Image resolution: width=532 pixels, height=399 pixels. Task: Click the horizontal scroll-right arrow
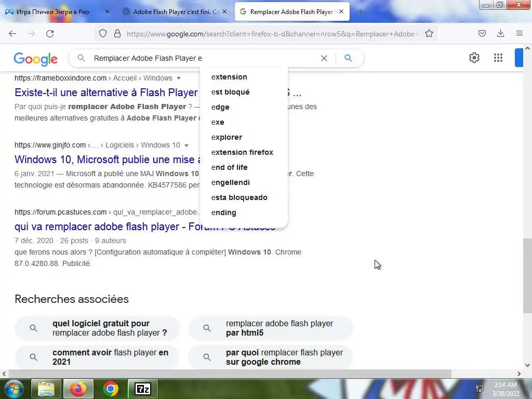[x=519, y=374]
